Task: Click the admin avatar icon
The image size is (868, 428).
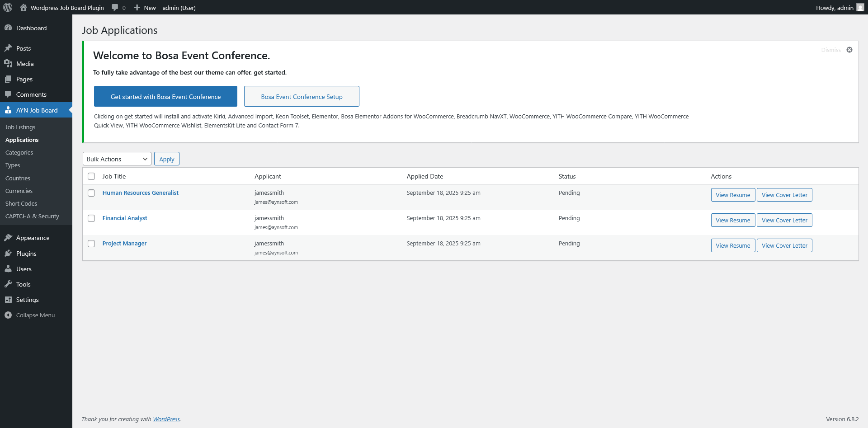Action: 860,8
